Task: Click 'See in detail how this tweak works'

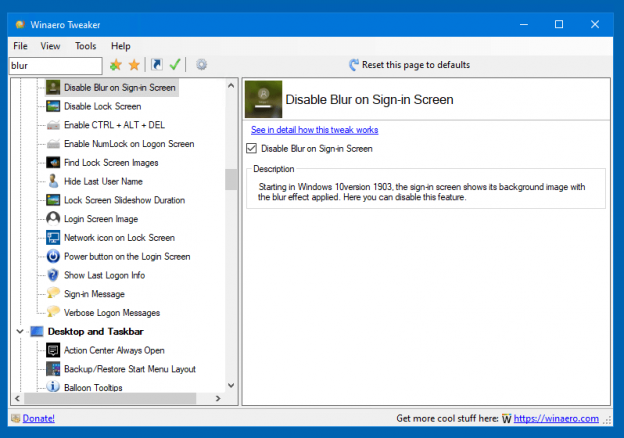Action: [x=314, y=130]
